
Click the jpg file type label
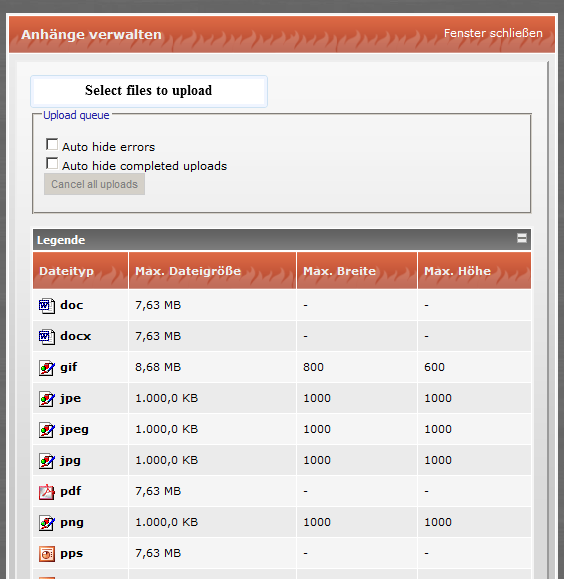(71, 461)
